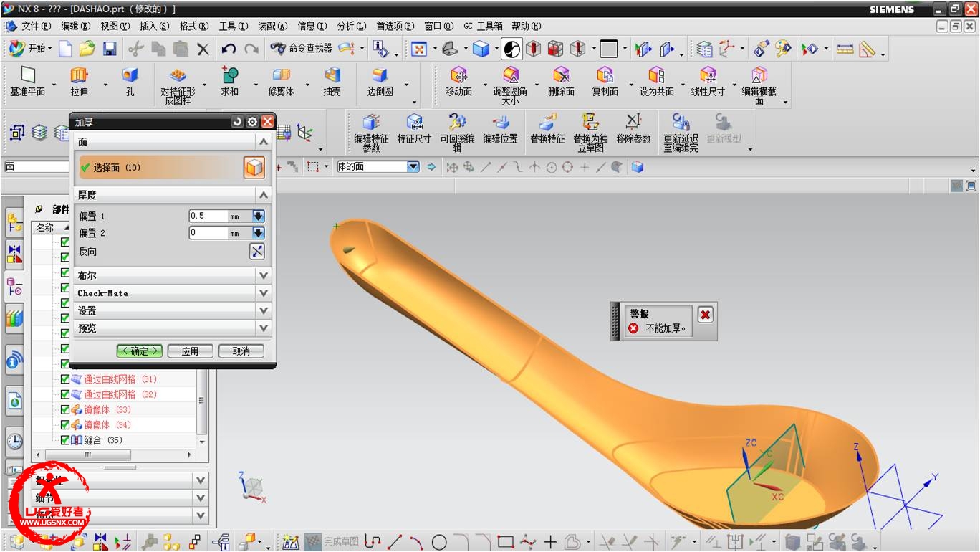
Task: Expand the 布尔 section
Action: (264, 275)
